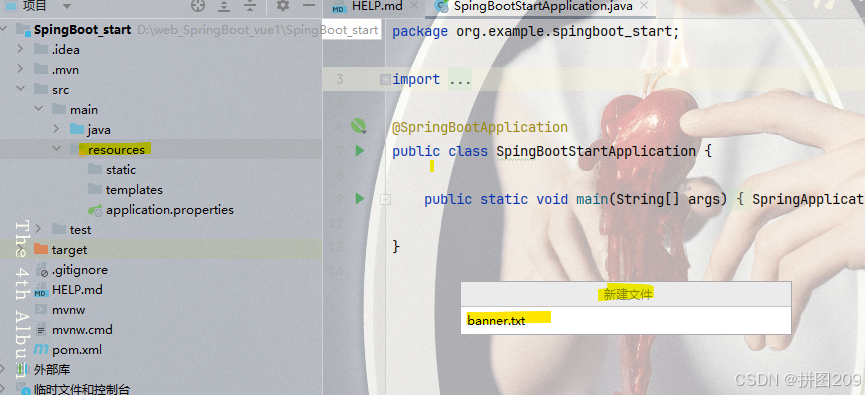This screenshot has height=395, width=865.
Task: Close the SpingBootStartApplication.java tab
Action: [x=643, y=6]
